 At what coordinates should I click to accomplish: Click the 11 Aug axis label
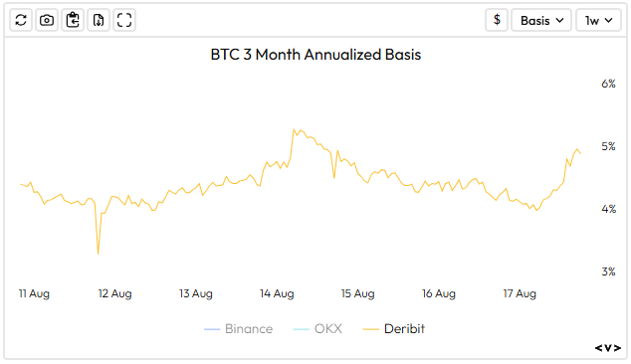pos(34,293)
